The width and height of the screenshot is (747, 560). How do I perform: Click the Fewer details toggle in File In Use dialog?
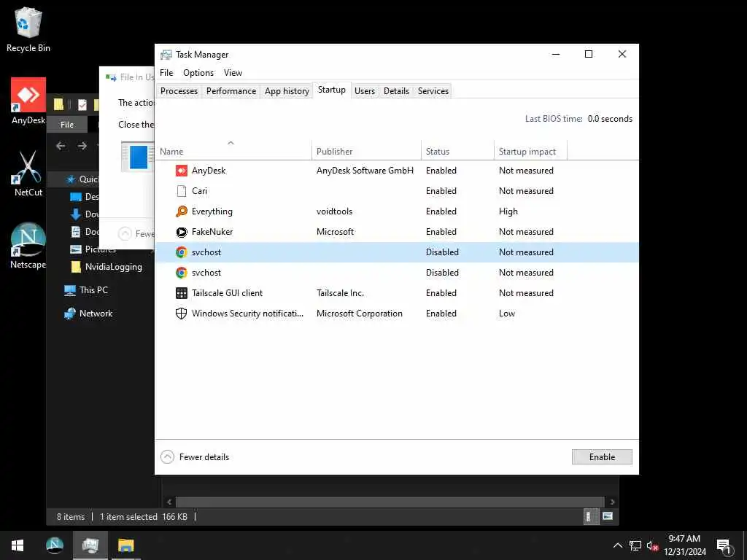136,234
